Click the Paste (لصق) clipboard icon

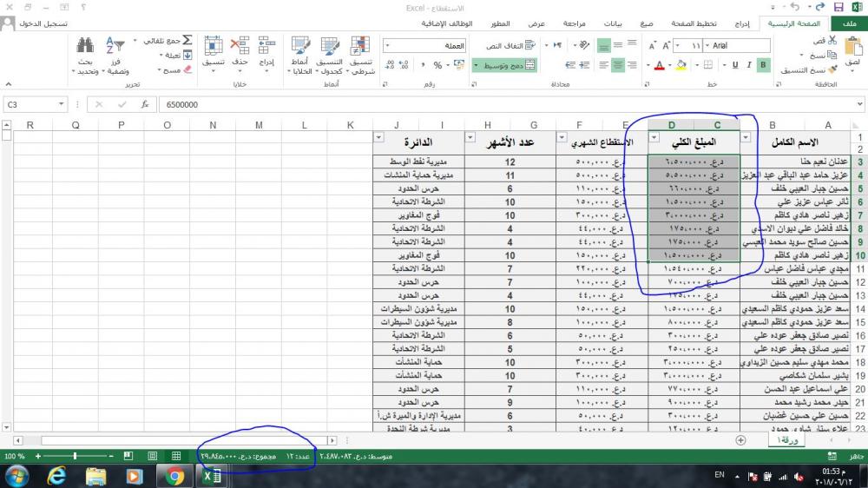tap(852, 49)
